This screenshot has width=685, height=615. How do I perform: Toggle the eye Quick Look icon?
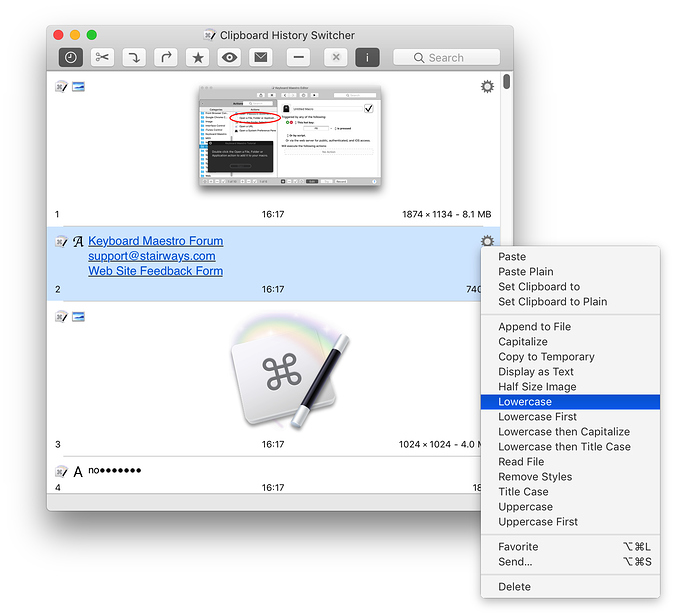[229, 57]
